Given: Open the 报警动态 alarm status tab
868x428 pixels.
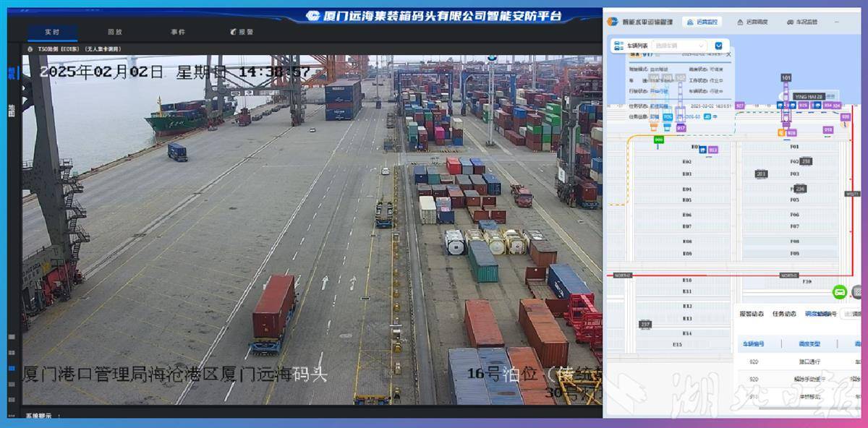Looking at the screenshot, I should click(752, 314).
